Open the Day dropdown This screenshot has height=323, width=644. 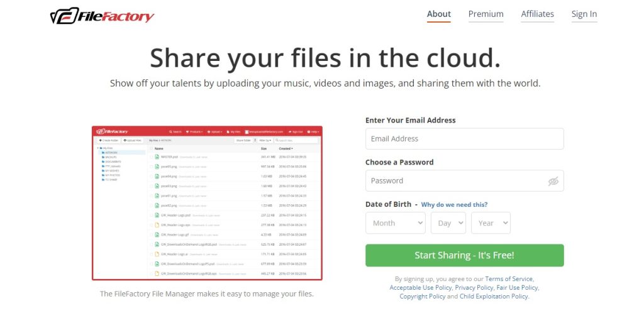pos(448,223)
